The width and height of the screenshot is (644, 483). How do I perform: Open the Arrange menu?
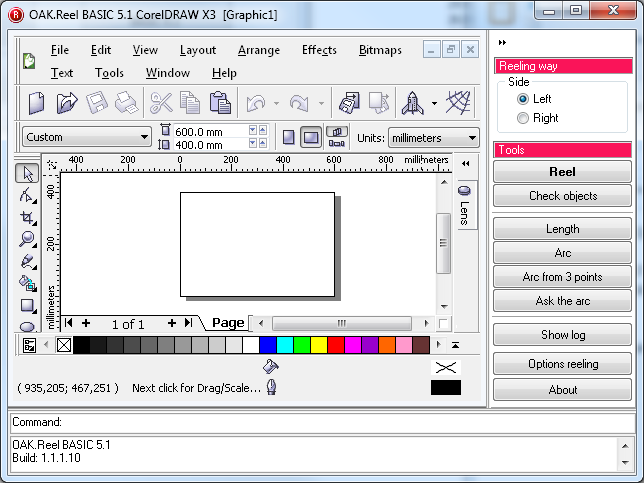[x=259, y=50]
